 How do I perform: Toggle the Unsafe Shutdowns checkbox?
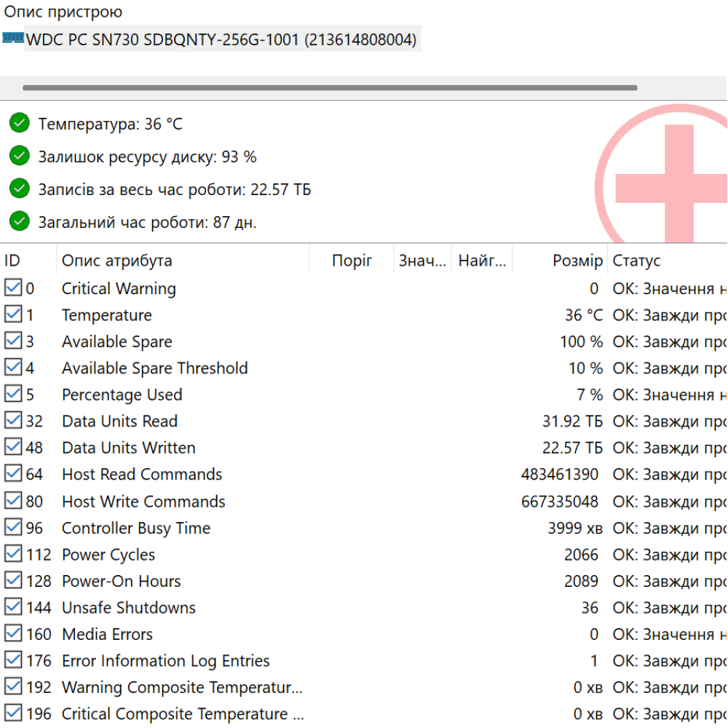(x=13, y=607)
